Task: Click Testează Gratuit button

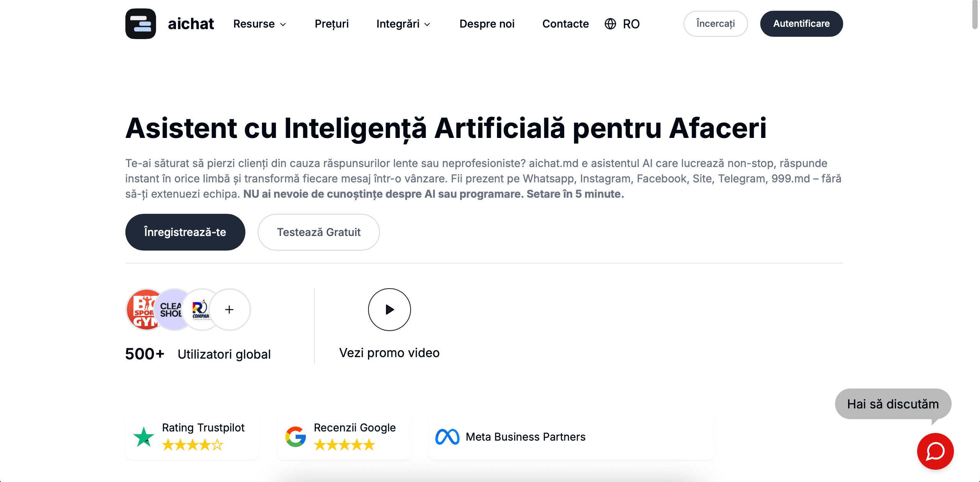Action: click(319, 232)
